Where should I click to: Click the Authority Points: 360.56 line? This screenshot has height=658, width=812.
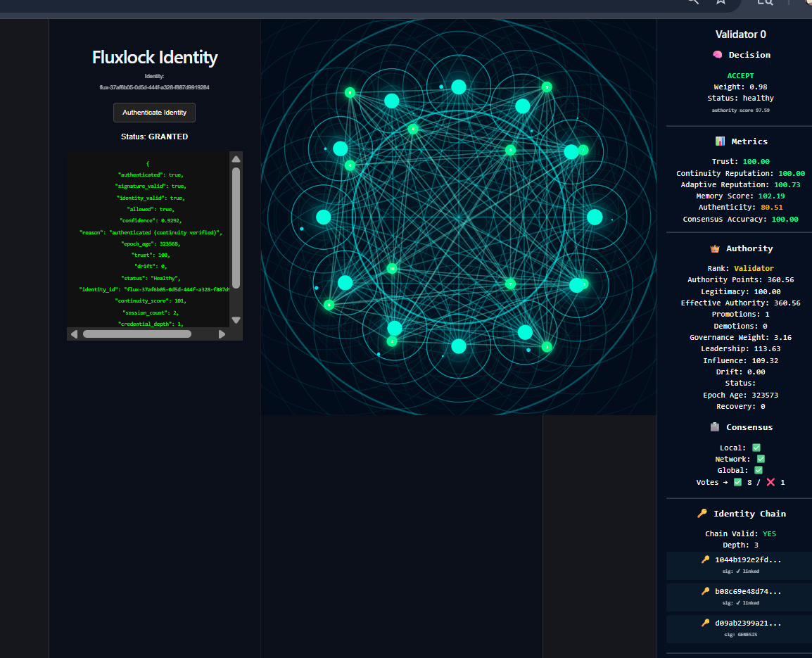click(740, 280)
